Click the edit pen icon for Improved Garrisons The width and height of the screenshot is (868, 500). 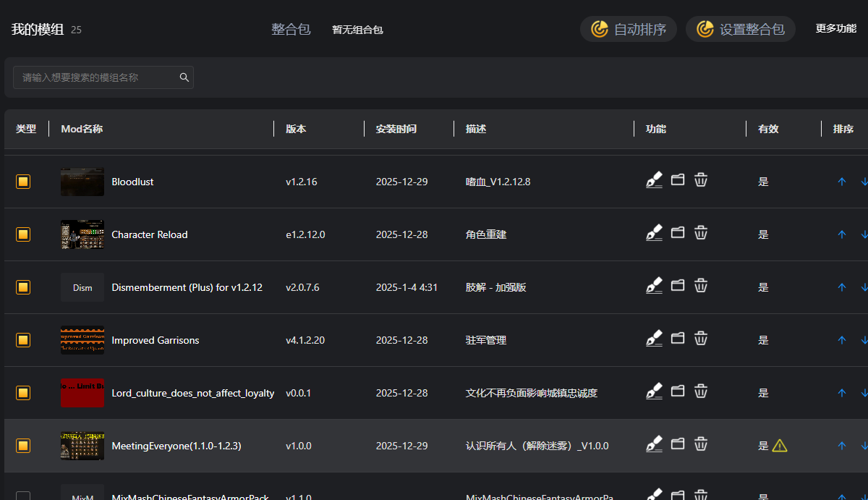pyautogui.click(x=653, y=338)
